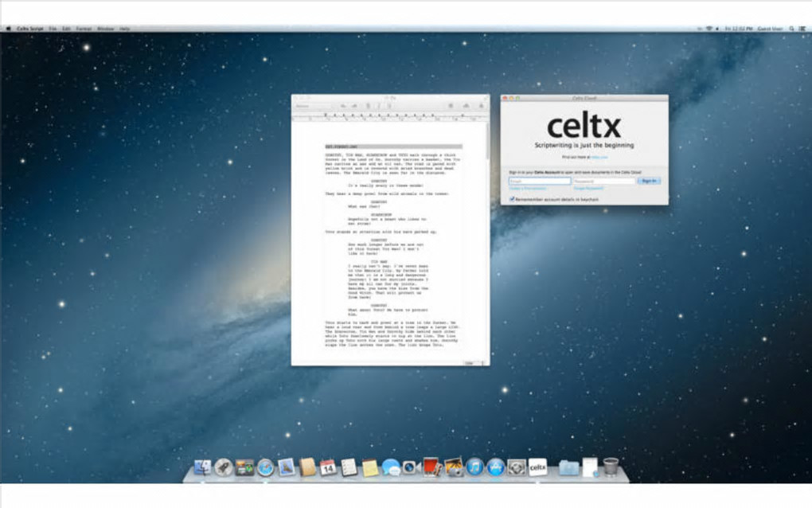The image size is (812, 508).
Task: Open Photo Booth icon in Dock
Action: (x=432, y=467)
